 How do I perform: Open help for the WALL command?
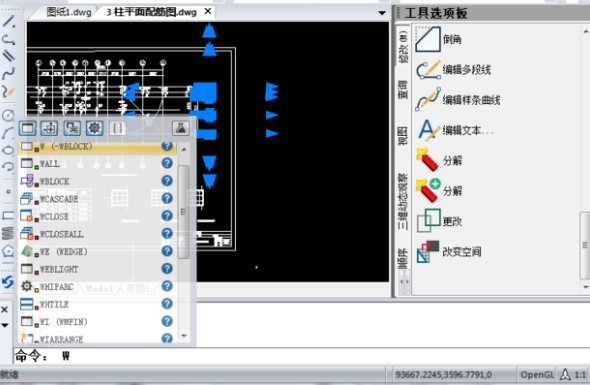coord(167,163)
